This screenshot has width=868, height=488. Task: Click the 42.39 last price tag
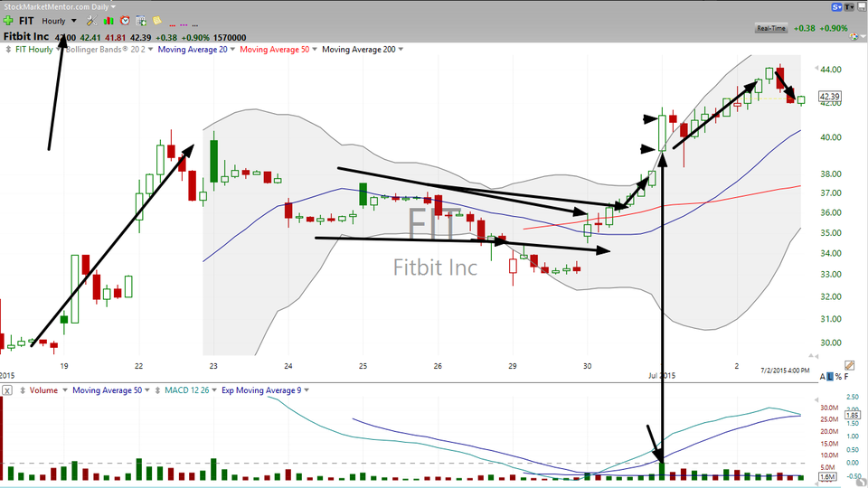pos(829,97)
